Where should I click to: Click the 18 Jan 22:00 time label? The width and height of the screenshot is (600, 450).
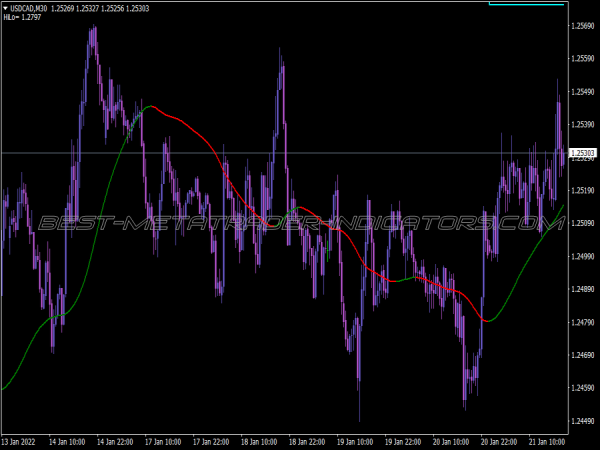[307, 442]
